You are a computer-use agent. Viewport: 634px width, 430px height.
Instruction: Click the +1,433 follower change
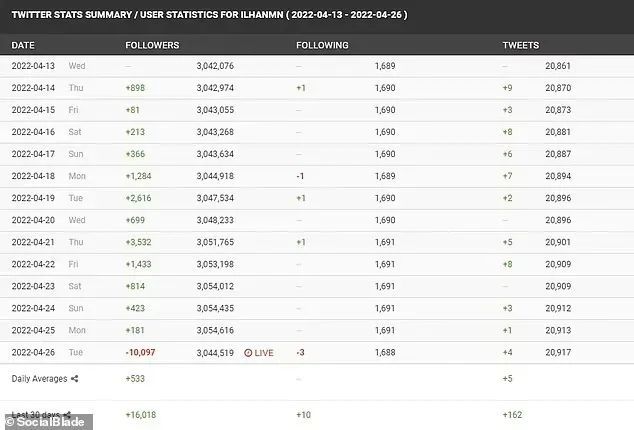138,264
